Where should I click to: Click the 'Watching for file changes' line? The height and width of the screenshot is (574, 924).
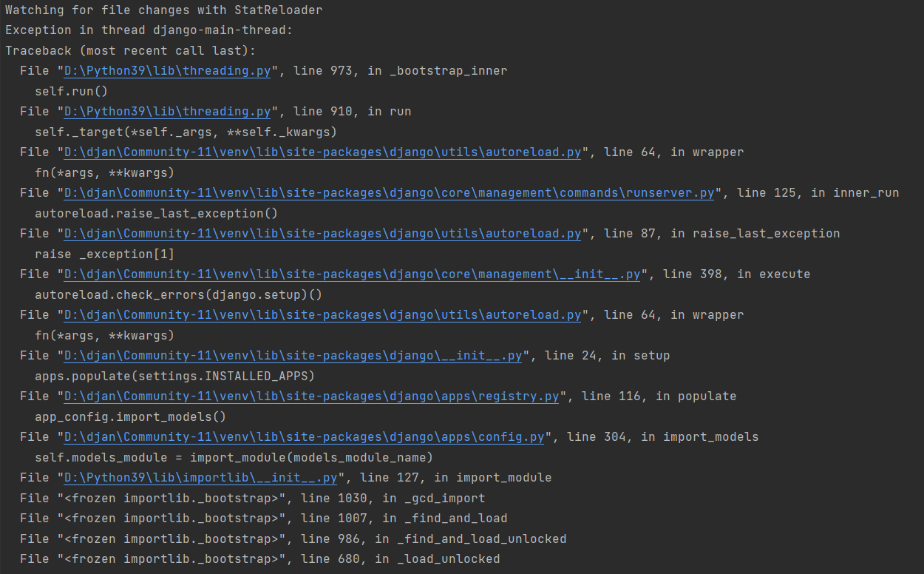point(164,10)
